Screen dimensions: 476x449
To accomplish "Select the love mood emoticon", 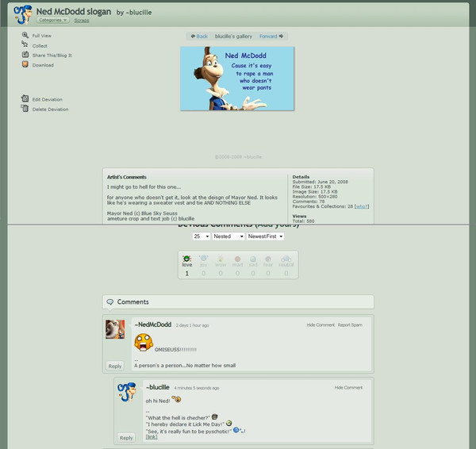I will pyautogui.click(x=186, y=259).
